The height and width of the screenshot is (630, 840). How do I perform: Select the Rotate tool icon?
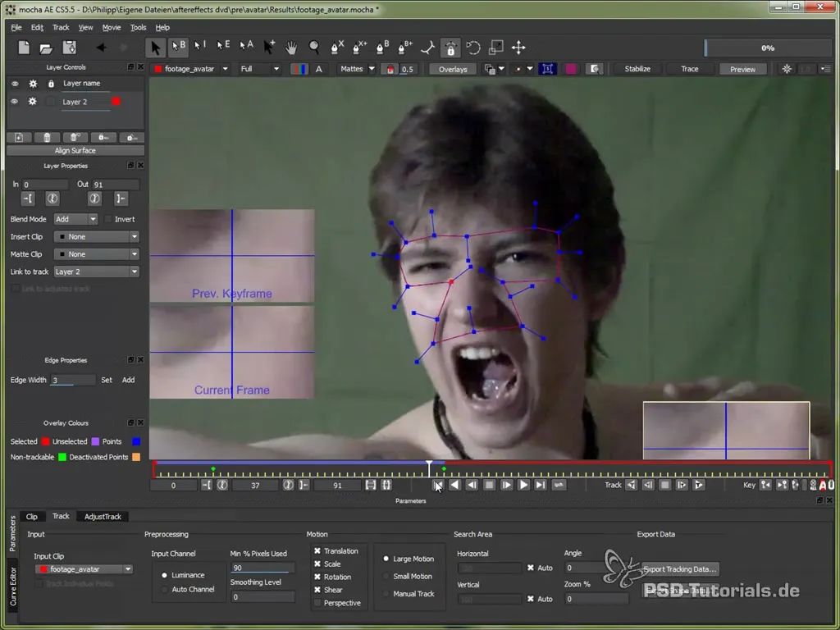tap(473, 48)
